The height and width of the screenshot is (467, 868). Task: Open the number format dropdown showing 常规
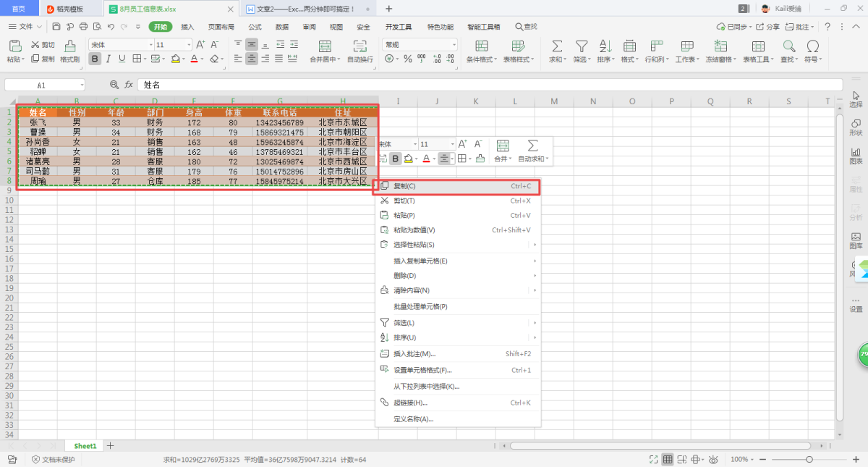coord(420,44)
